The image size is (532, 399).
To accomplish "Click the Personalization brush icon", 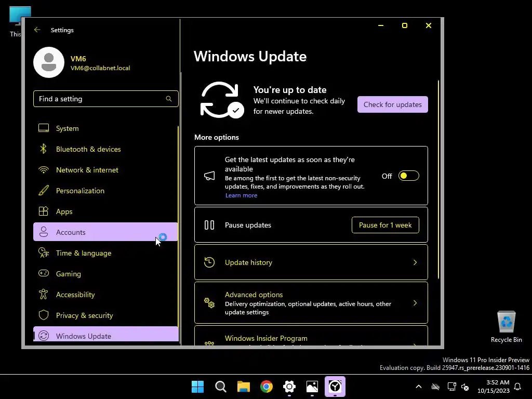I will [x=44, y=190].
